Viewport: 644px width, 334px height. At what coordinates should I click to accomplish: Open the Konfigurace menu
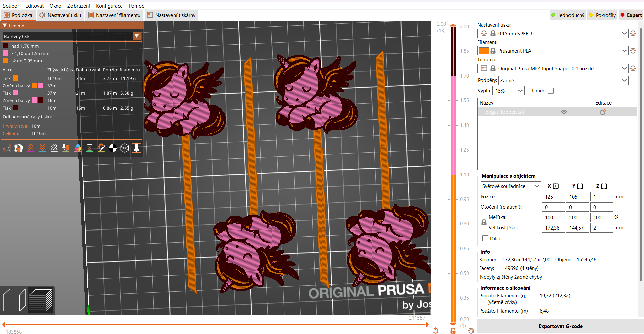109,6
